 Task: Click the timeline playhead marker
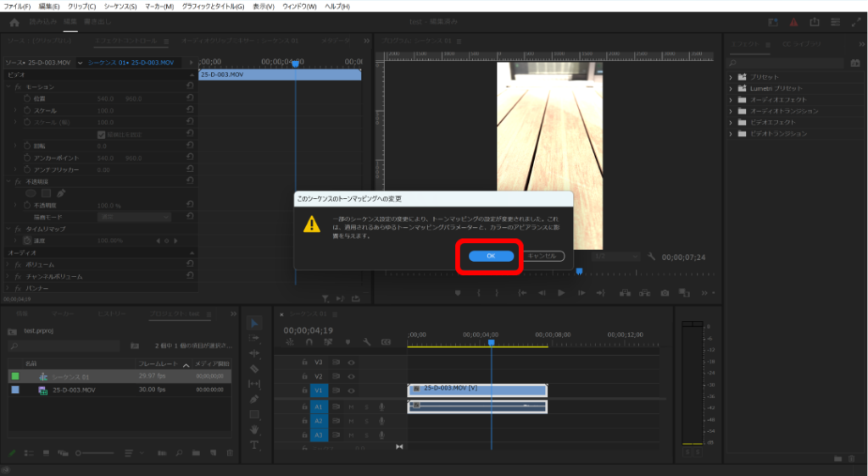pos(491,342)
